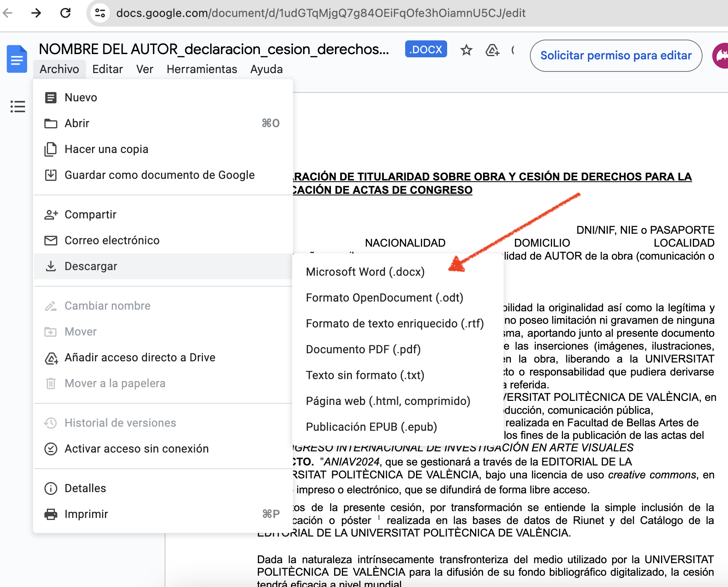
Task: Open the Archivo menu
Action: point(59,69)
